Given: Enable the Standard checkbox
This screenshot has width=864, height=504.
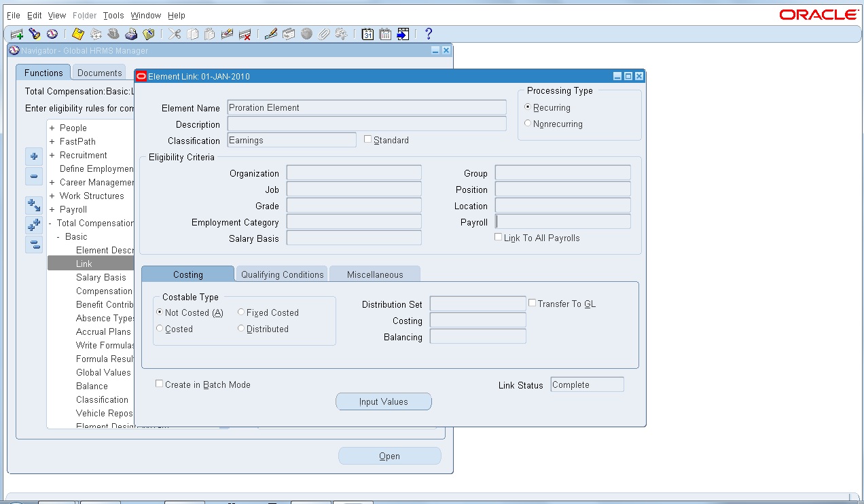Looking at the screenshot, I should 367,139.
